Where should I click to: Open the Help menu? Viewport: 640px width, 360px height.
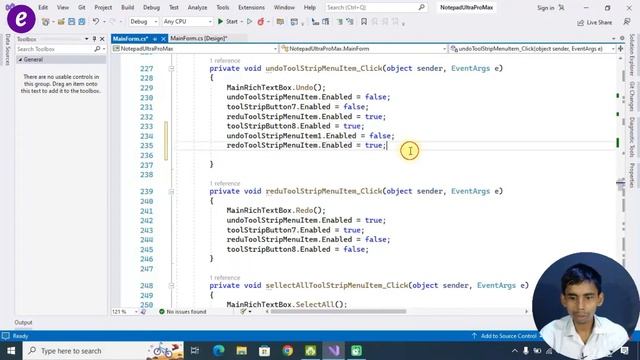[x=309, y=7]
